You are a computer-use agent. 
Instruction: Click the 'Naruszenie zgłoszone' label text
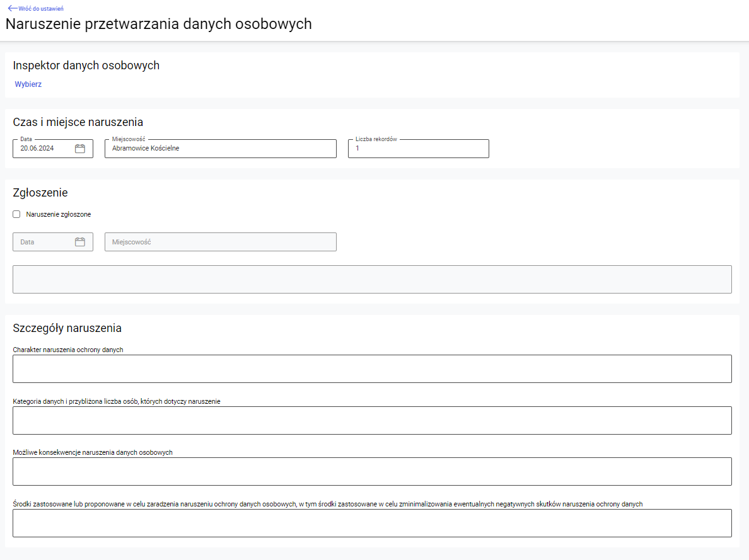59,214
